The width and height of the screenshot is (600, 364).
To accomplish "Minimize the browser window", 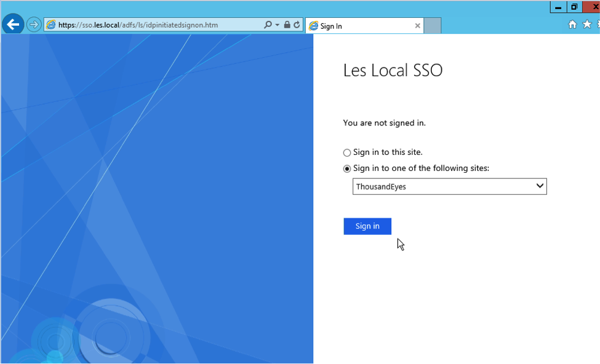I will [558, 7].
